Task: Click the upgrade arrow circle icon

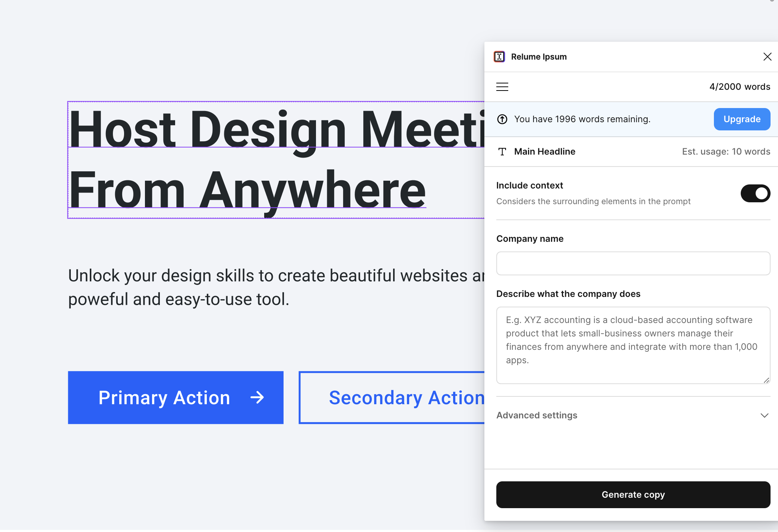Action: click(x=502, y=119)
